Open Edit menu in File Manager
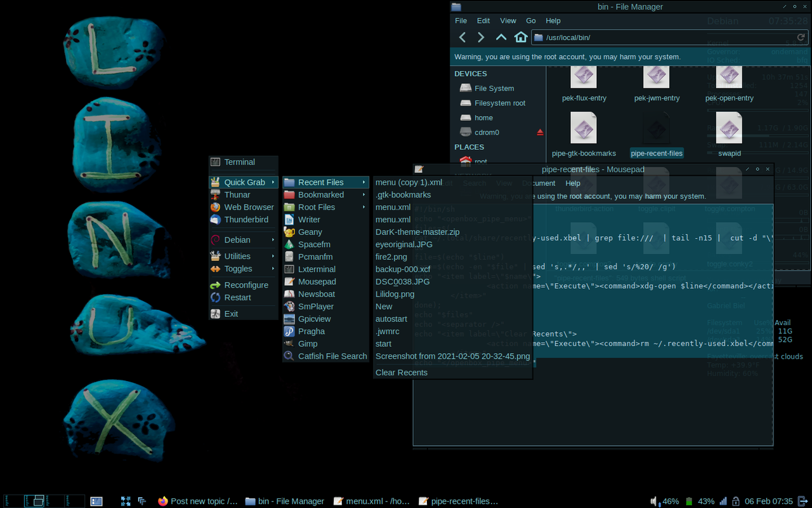This screenshot has height=508, width=812. click(x=483, y=20)
